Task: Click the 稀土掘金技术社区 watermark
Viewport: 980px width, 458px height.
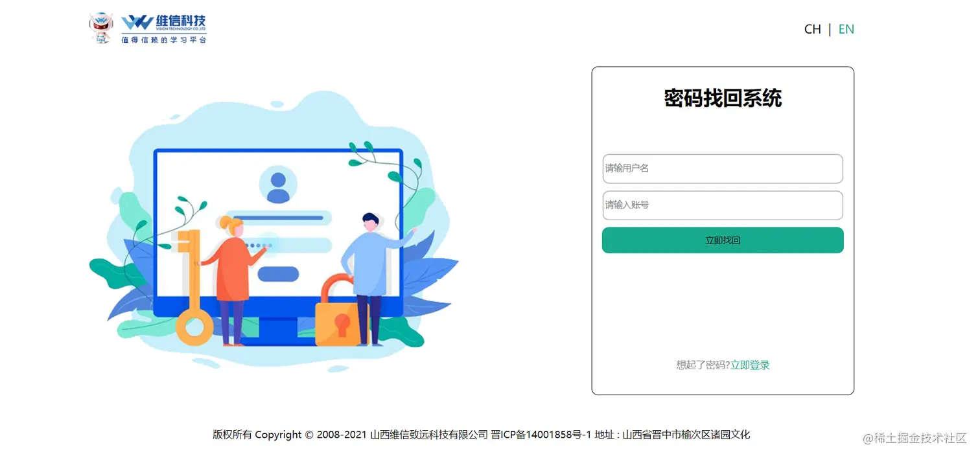Action: pyautogui.click(x=915, y=439)
